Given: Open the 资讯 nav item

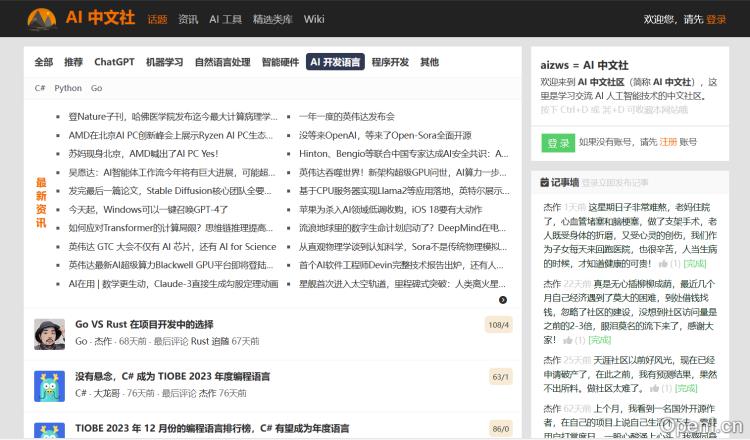Looking at the screenshot, I should pyautogui.click(x=188, y=19).
